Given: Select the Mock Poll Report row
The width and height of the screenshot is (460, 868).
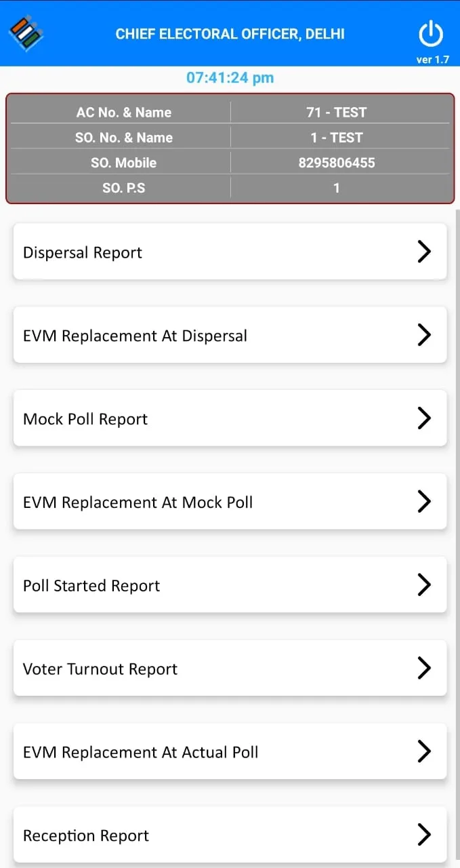Looking at the screenshot, I should (x=230, y=418).
